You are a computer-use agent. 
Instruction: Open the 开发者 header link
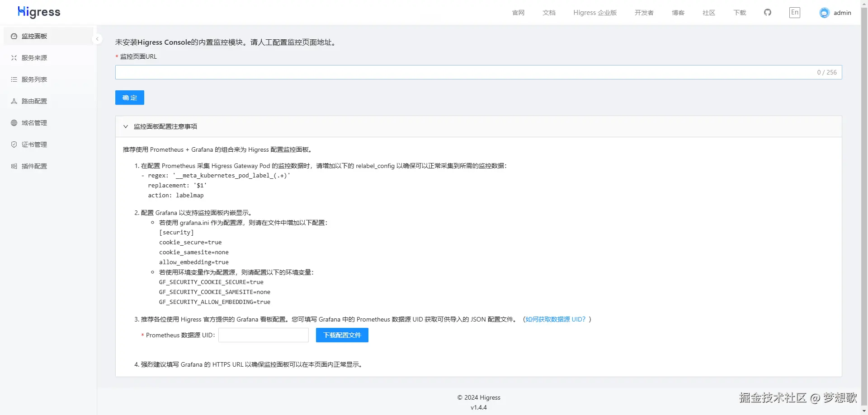[644, 13]
